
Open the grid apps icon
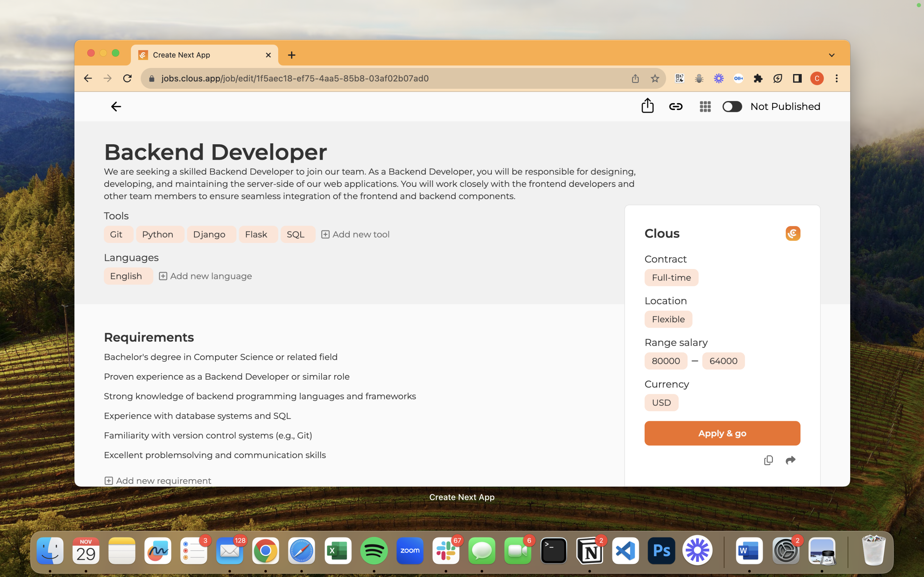click(x=705, y=106)
